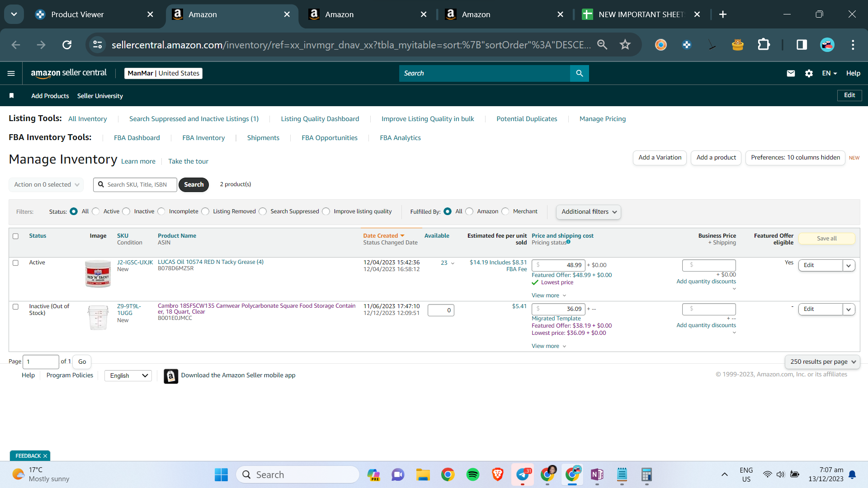Choose the Incomplete status filter
The image size is (868, 488).
point(161,211)
